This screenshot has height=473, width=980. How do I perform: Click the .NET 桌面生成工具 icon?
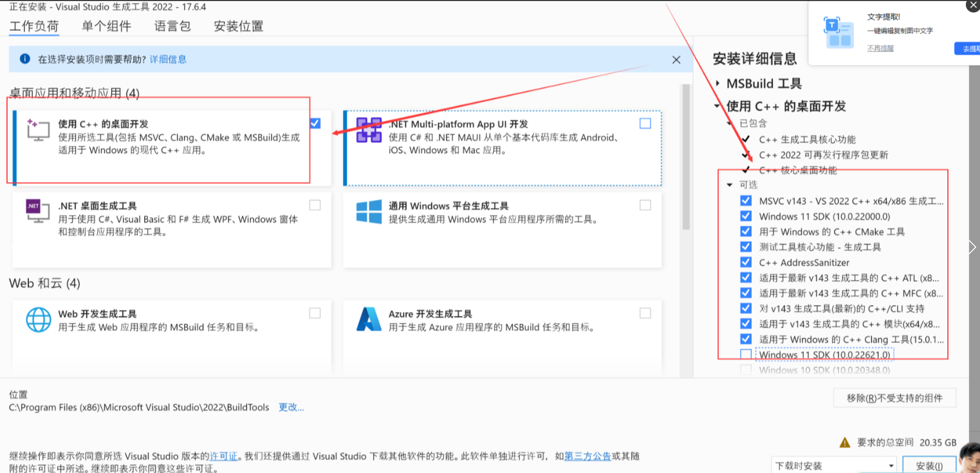coord(38,211)
